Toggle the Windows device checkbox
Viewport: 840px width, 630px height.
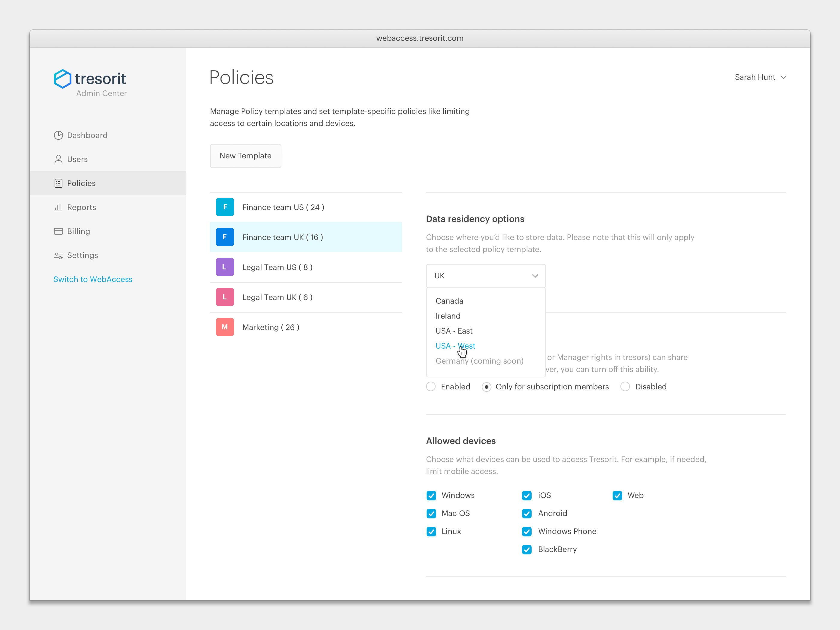(431, 495)
